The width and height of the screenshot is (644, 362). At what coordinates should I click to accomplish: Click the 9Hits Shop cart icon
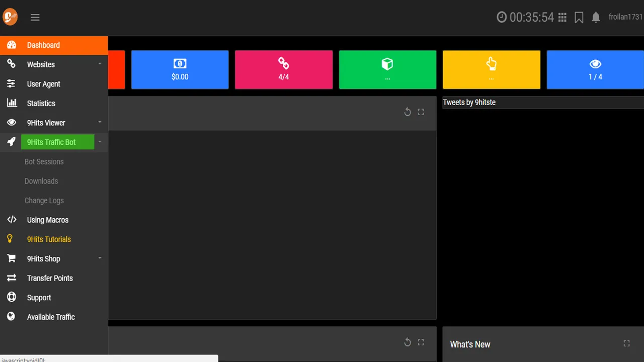coord(11,258)
